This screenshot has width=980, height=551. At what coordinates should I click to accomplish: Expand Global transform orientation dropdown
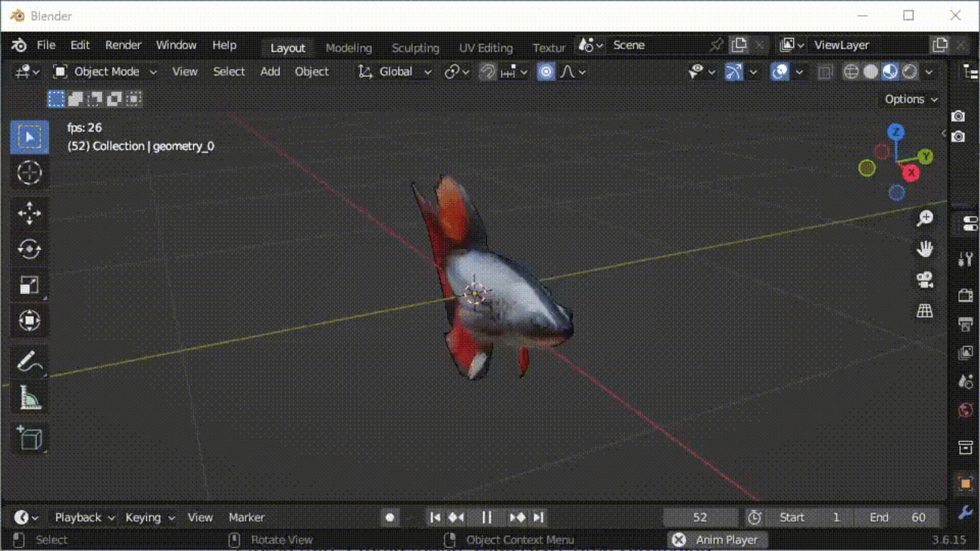(x=395, y=72)
